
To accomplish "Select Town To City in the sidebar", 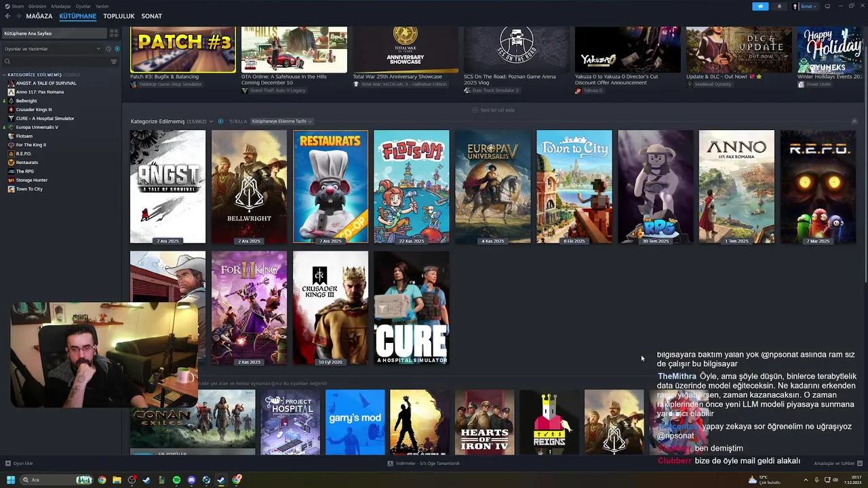I will [29, 189].
